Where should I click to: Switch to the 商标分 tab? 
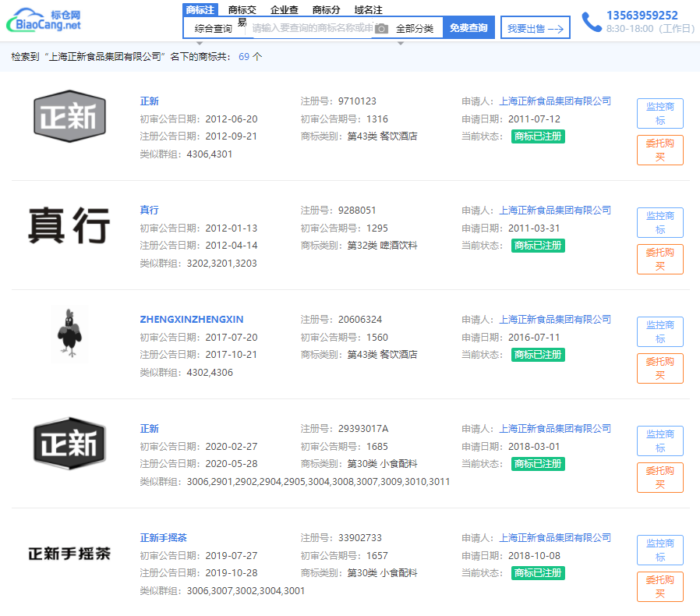tap(326, 10)
